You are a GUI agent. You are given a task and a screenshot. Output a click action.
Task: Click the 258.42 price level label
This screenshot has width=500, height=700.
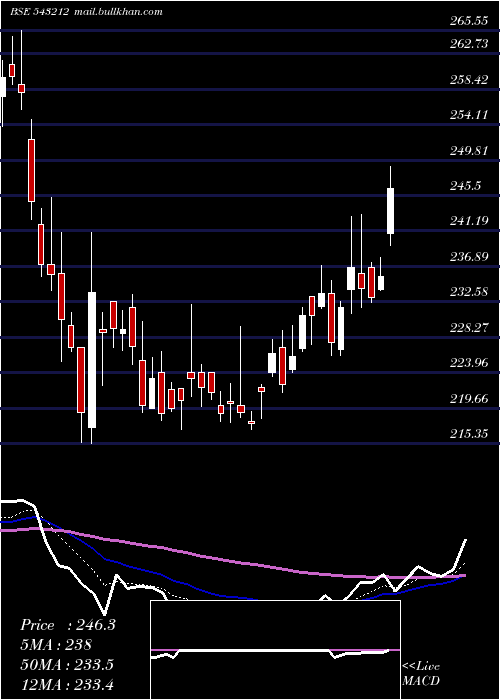tap(469, 79)
